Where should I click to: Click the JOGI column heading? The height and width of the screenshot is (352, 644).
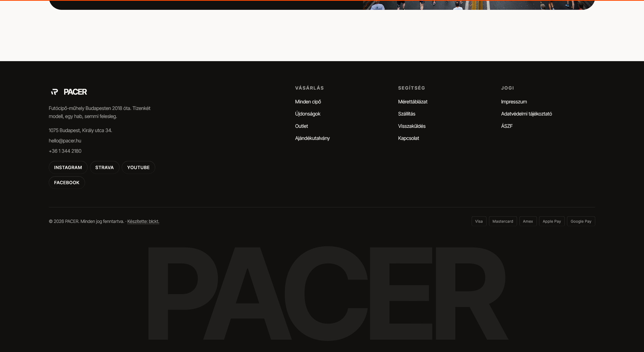507,88
